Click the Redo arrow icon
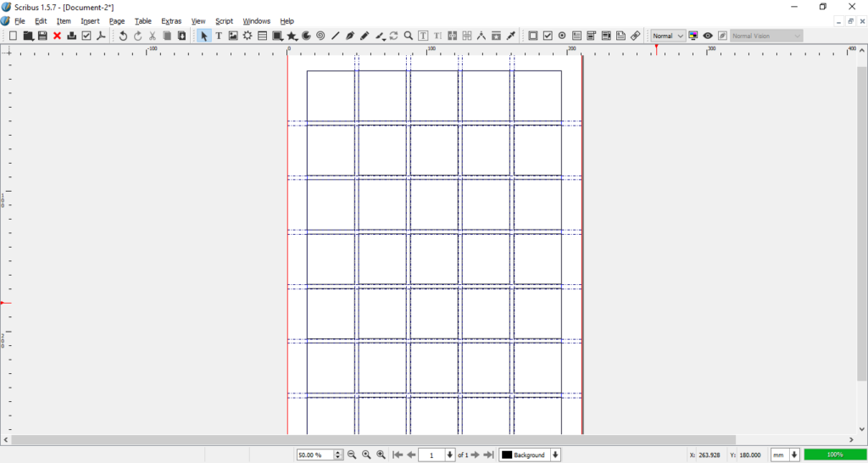 (138, 36)
